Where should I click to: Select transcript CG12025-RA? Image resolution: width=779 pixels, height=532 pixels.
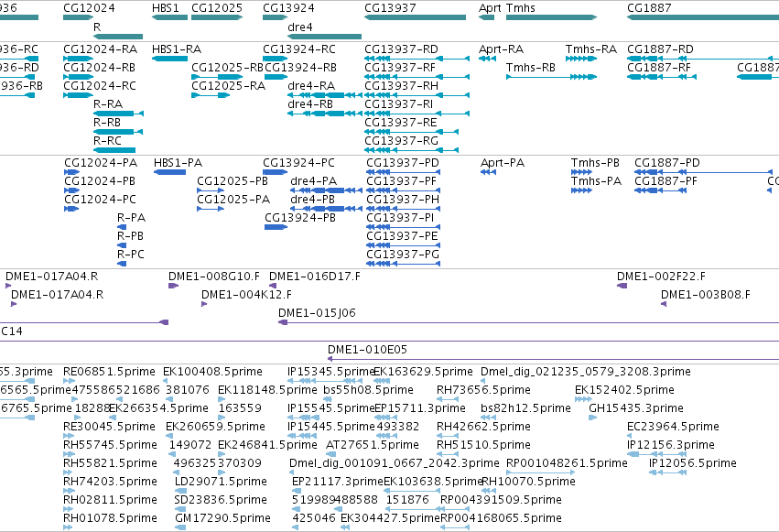click(211, 95)
